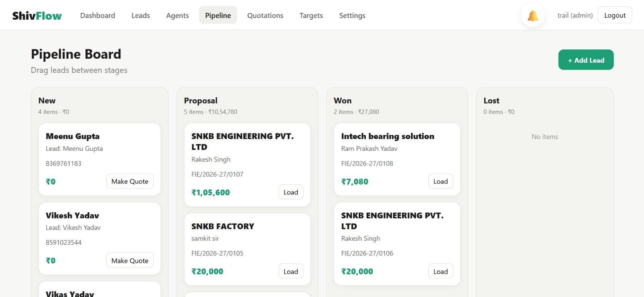Screen dimensions: 644x297
Task: Click the SNKB FACTORY card title
Action: click(223, 226)
